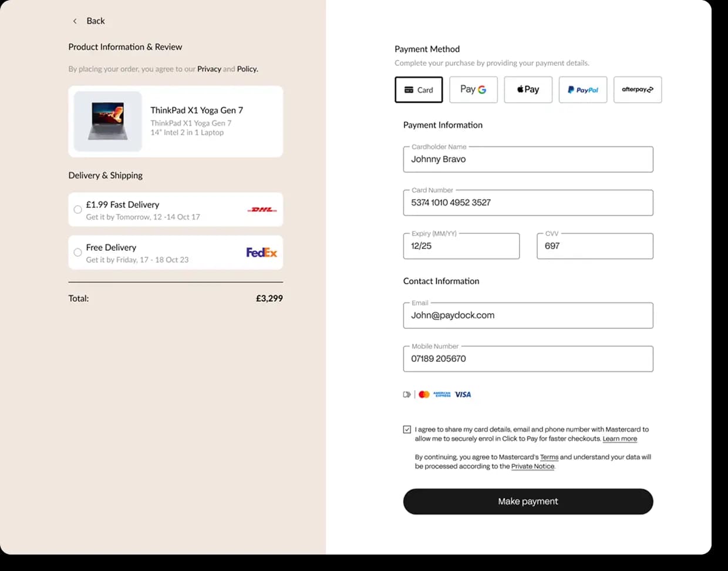Choose Afterpay payment method

pos(638,90)
